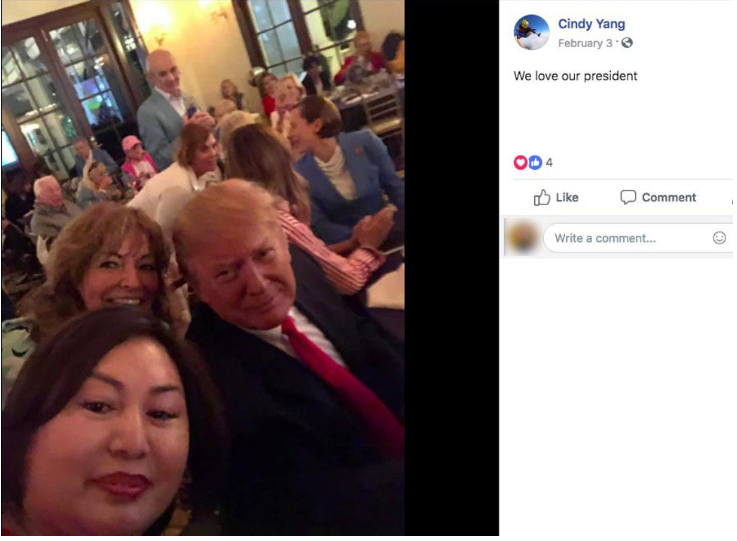
Task: Focus the Write a comment field
Action: 638,238
